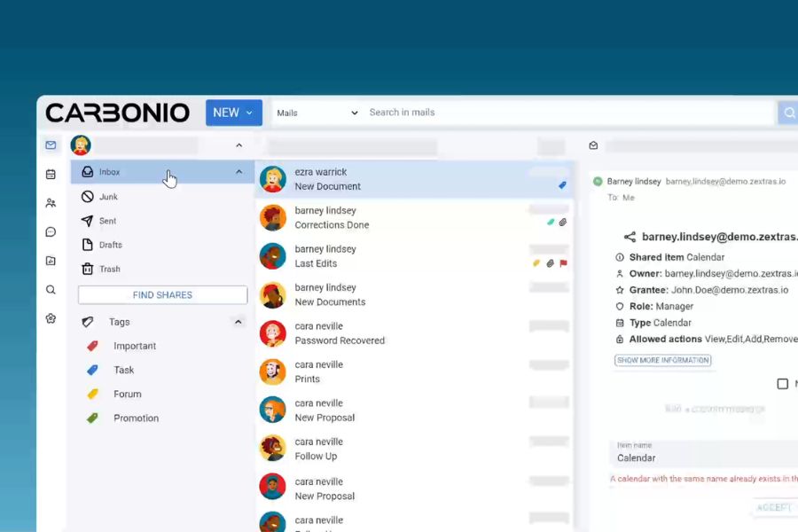The width and height of the screenshot is (798, 532).
Task: Click the CARBONIO logo
Action: [x=118, y=113]
